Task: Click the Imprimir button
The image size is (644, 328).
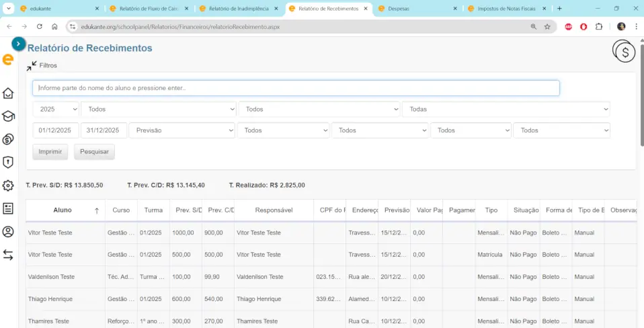Action: (x=50, y=152)
